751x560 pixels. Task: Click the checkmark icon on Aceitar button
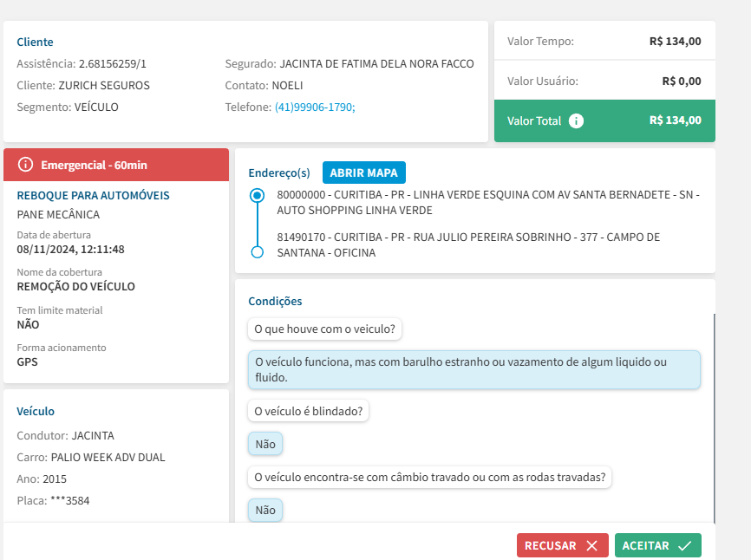[x=684, y=546]
